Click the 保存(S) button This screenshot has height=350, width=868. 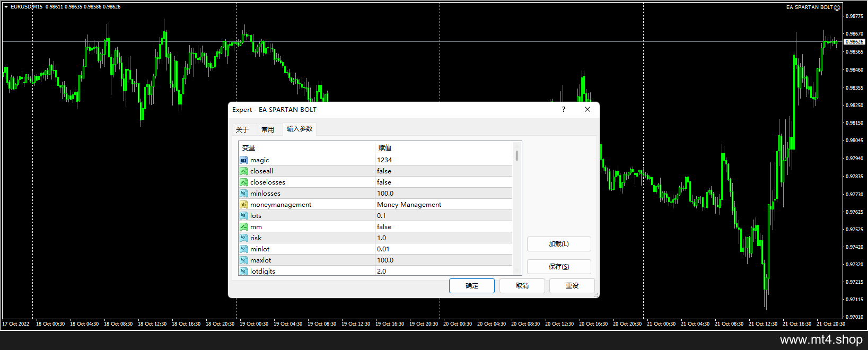coord(559,267)
